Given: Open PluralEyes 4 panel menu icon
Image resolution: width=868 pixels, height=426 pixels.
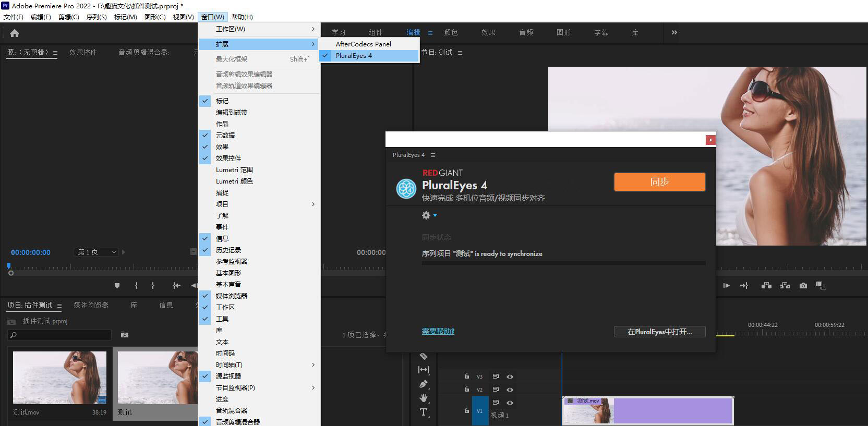Looking at the screenshot, I should pyautogui.click(x=433, y=155).
